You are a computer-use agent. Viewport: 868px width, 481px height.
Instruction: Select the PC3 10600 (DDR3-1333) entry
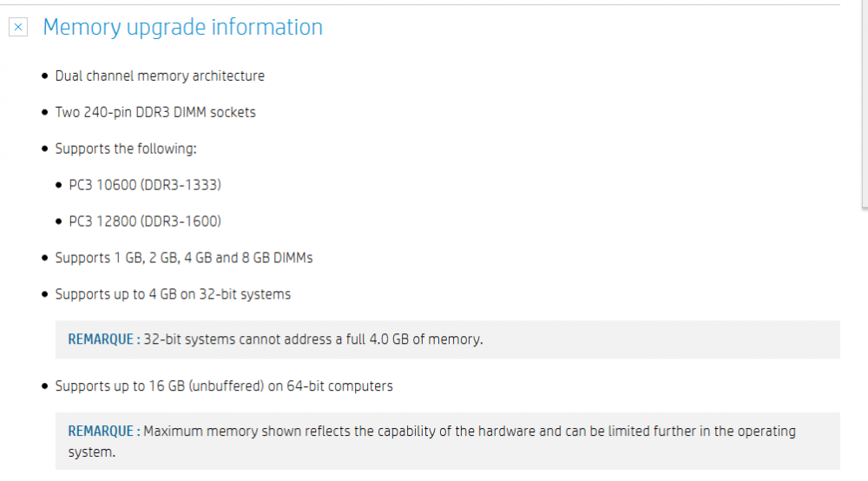[x=145, y=185]
